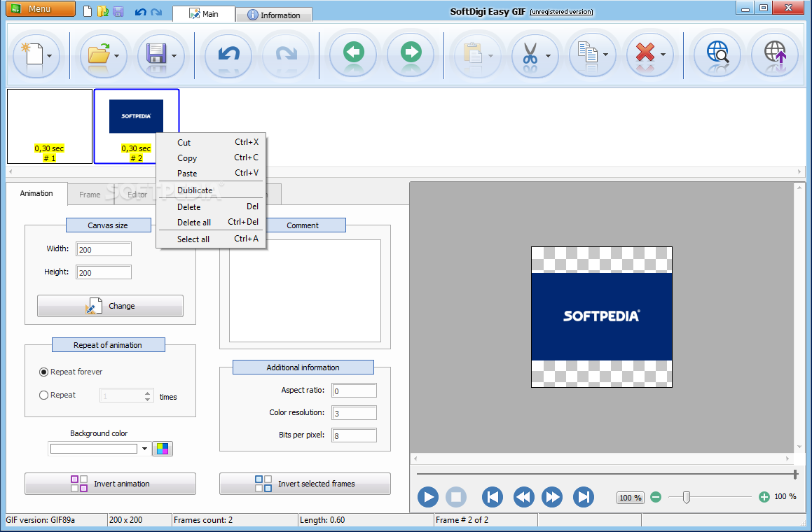Image resolution: width=812 pixels, height=532 pixels.
Task: Adjust the zoom slider handle
Action: pyautogui.click(x=687, y=497)
